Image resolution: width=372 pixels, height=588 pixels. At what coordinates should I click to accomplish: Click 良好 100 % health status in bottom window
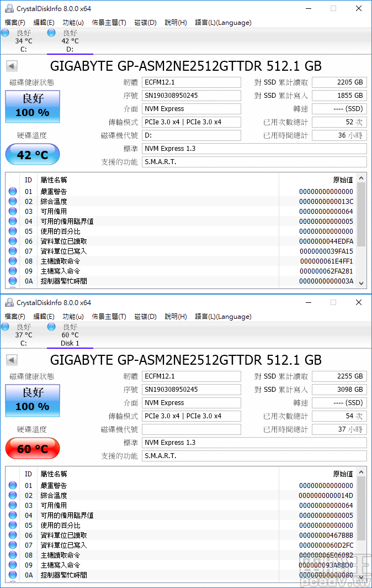[x=33, y=401]
